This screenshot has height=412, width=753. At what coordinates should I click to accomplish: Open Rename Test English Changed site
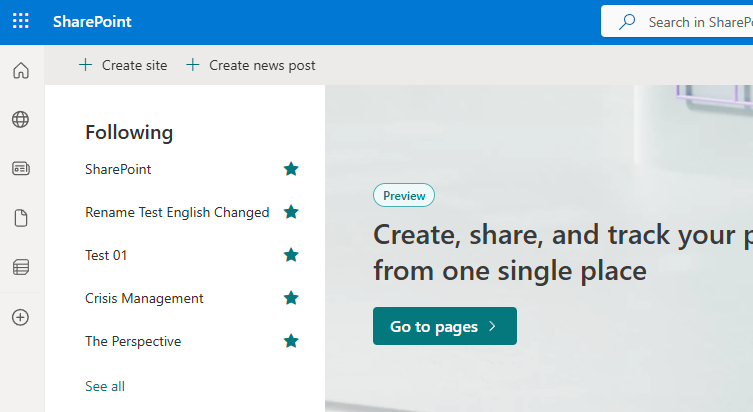(x=177, y=212)
